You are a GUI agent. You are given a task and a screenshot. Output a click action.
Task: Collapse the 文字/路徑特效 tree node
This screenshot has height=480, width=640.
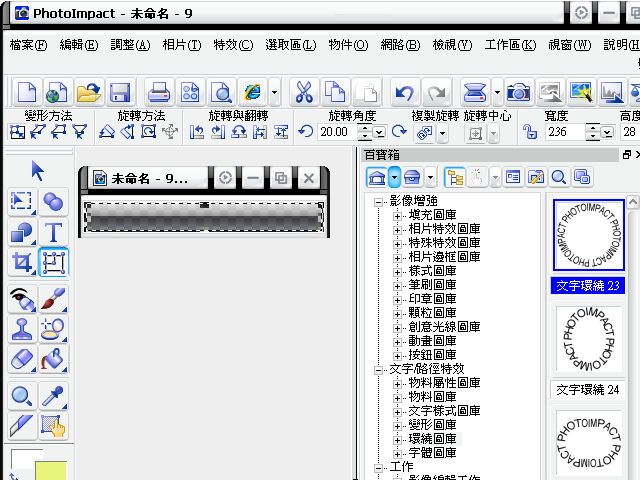[x=378, y=370]
